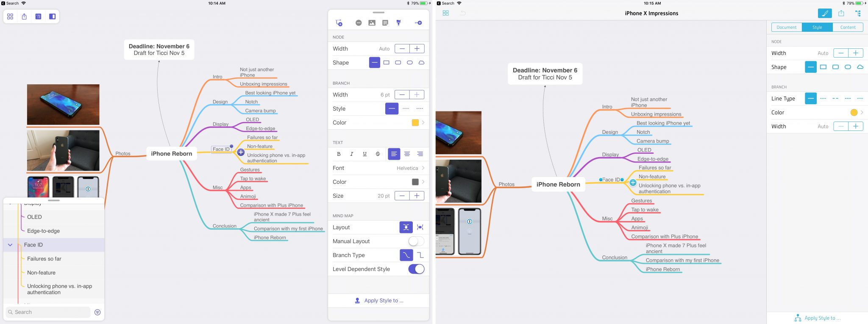The width and height of the screenshot is (868, 324).
Task: Choose cloud node shape in blue Style panel
Action: [860, 67]
